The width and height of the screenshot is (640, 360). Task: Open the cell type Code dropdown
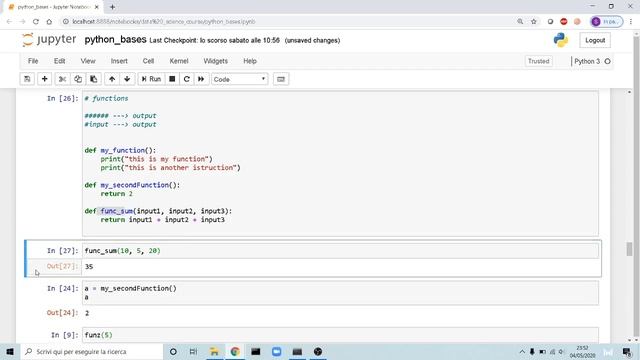click(x=240, y=79)
